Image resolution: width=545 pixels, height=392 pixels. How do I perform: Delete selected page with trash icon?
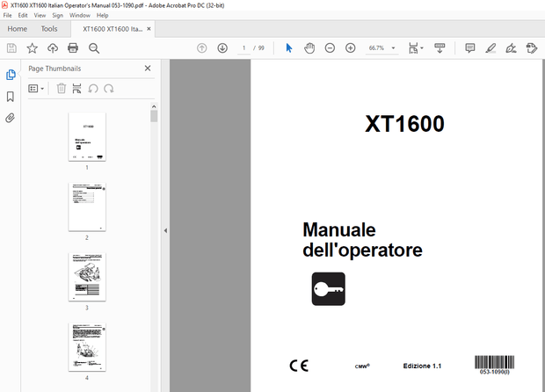point(62,88)
